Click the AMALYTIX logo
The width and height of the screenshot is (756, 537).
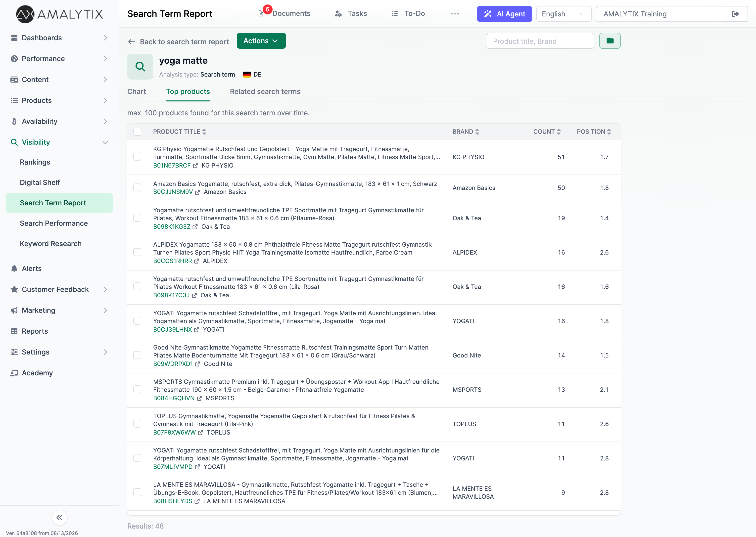click(59, 14)
